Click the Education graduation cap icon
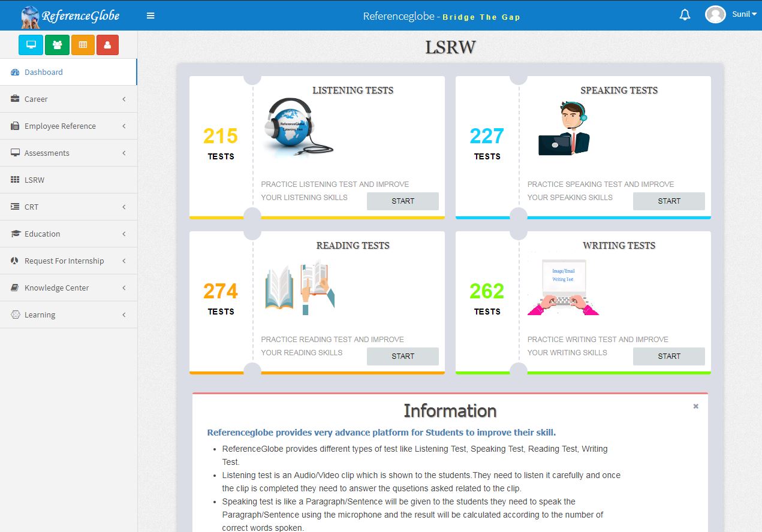This screenshot has width=762, height=532. click(16, 234)
